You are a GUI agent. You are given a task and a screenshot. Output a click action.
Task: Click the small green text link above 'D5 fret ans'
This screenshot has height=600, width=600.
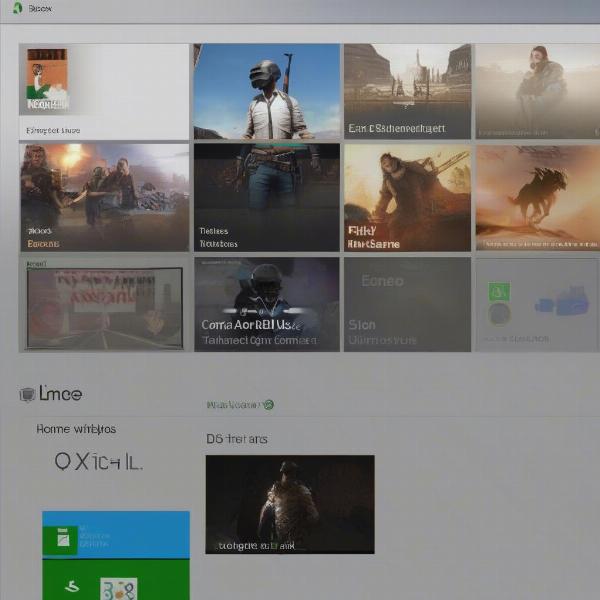pos(234,405)
